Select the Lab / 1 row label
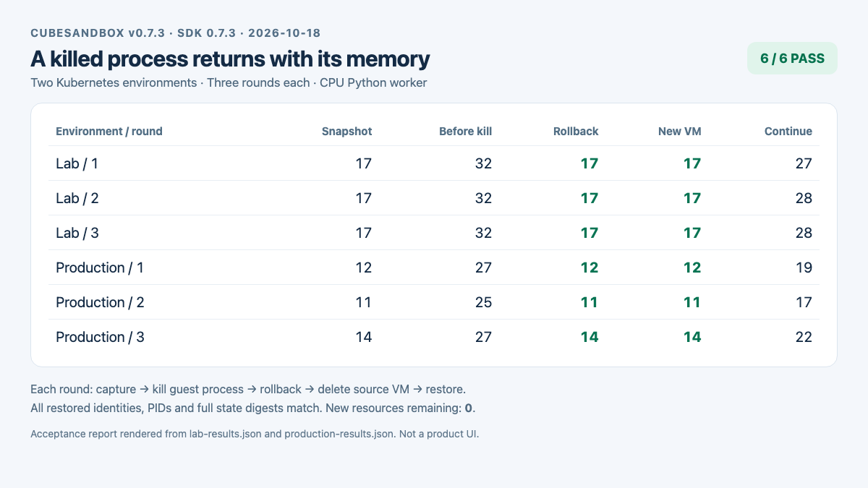Viewport: 868px width, 488px height. click(x=77, y=163)
